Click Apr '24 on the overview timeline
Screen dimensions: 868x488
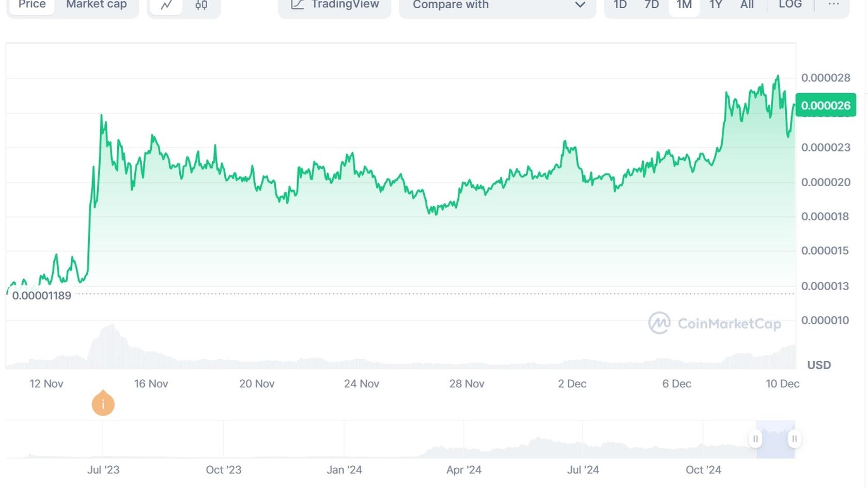[464, 470]
